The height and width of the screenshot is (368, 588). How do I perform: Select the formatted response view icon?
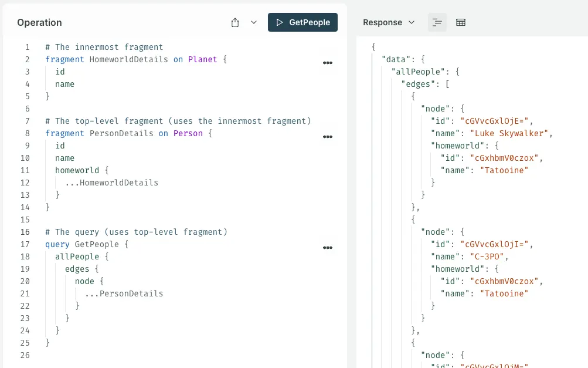[437, 22]
